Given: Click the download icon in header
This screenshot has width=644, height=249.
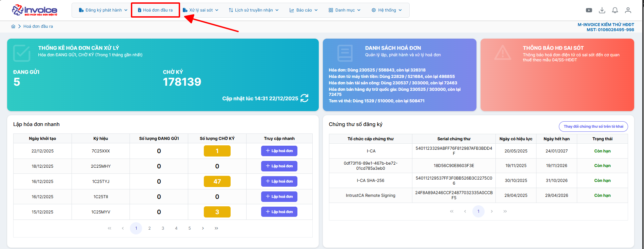Looking at the screenshot, I should pyautogui.click(x=602, y=10).
